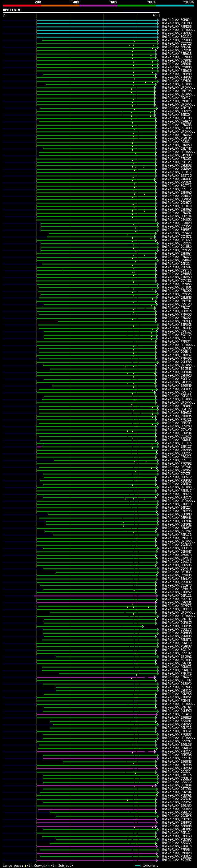Select hit label UniRef100_A7PPB2
This screenshot has height=868, width=197.
[177, 78]
